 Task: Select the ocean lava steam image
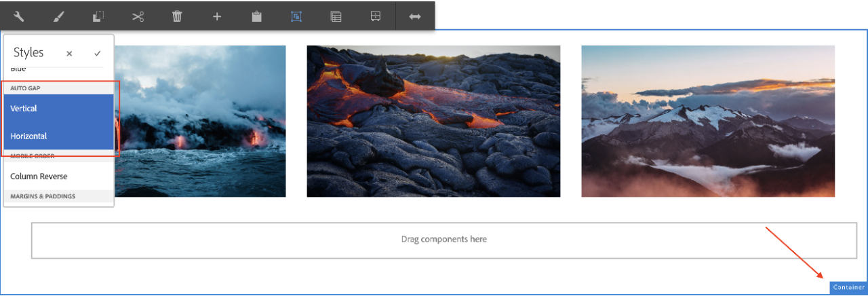200,121
